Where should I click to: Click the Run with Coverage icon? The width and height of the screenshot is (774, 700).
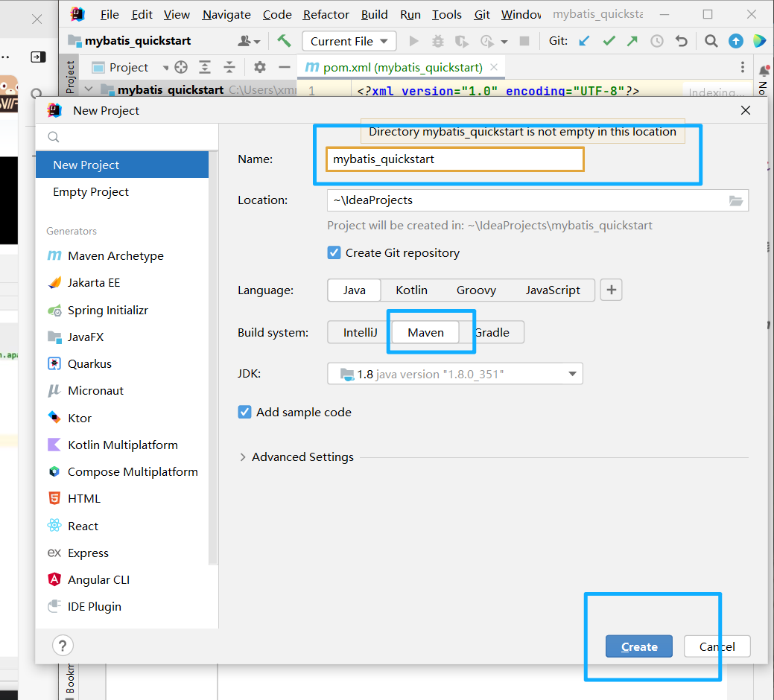(462, 41)
